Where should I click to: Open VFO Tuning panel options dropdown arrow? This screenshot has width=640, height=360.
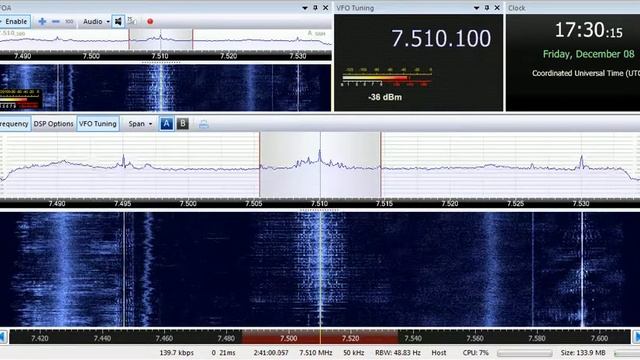pyautogui.click(x=476, y=8)
